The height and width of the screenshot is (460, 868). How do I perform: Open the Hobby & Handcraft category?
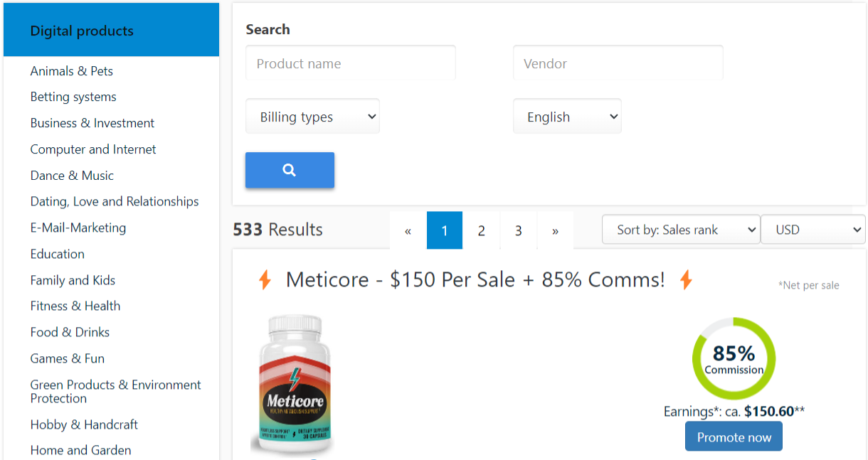84,424
